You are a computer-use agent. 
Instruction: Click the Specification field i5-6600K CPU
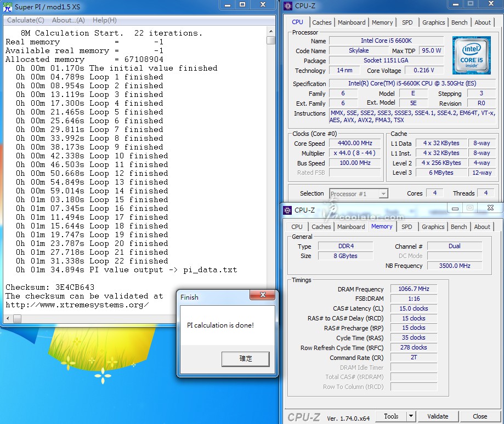pyautogui.click(x=412, y=83)
